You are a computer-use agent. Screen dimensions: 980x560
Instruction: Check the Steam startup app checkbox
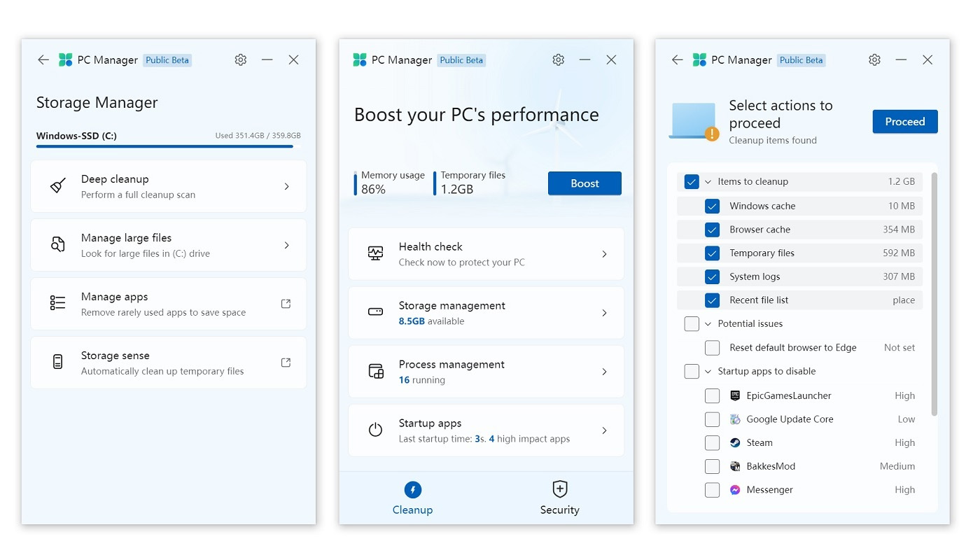coord(712,442)
